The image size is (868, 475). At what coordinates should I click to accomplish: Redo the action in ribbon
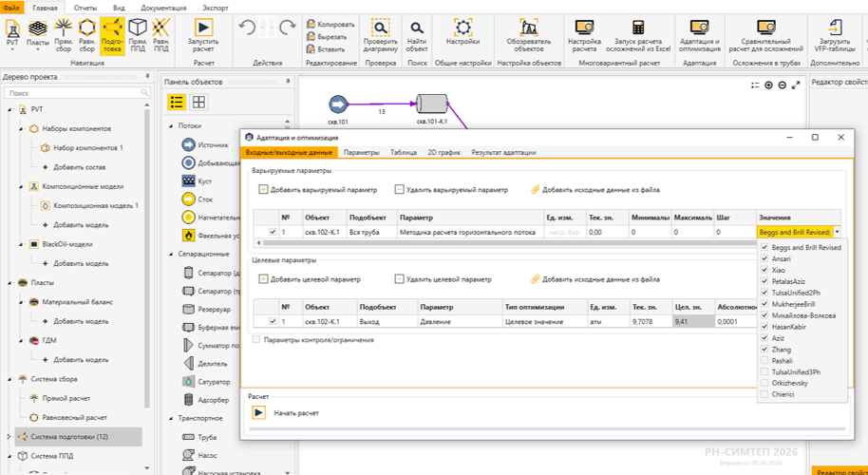point(288,28)
